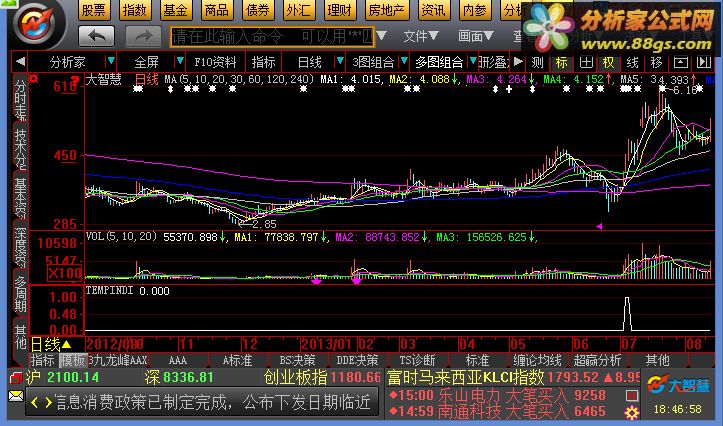Click the F10资料 toolbar button
The height and width of the screenshot is (426, 723).
click(215, 62)
